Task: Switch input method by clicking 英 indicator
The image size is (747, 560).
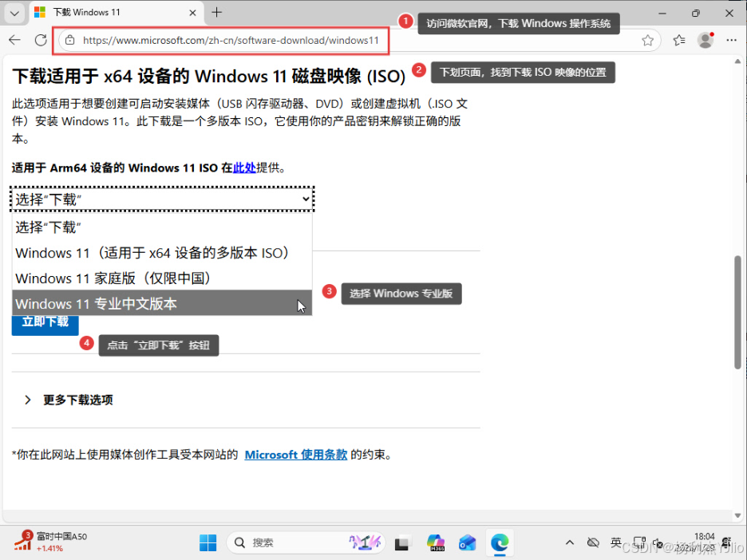Action: tap(616, 542)
